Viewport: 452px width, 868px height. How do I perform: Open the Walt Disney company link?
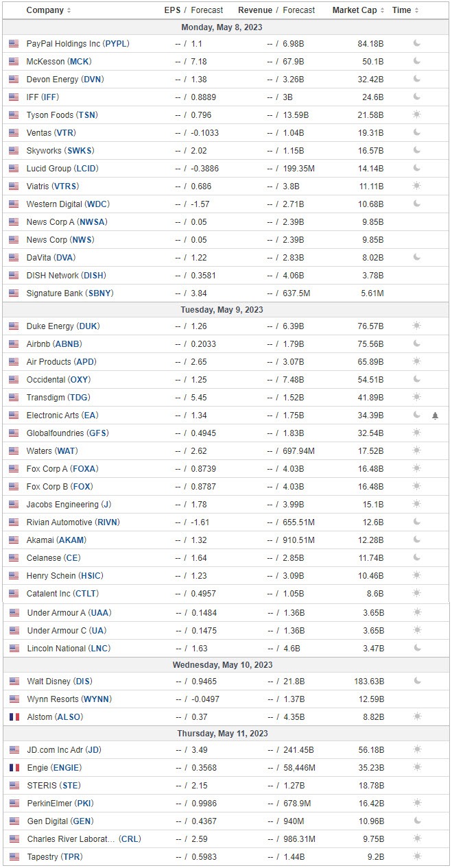[59, 681]
